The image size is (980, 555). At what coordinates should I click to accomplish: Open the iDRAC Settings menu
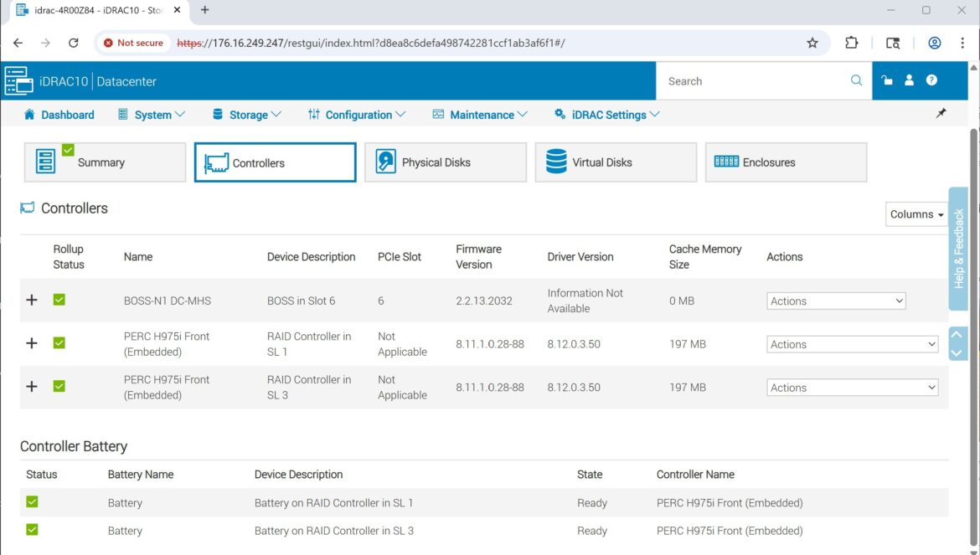[607, 115]
